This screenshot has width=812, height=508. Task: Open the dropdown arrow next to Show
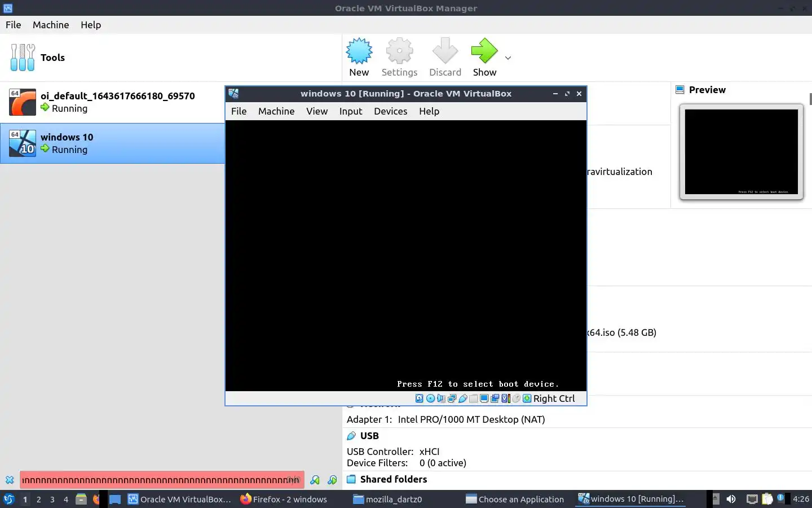click(x=508, y=58)
